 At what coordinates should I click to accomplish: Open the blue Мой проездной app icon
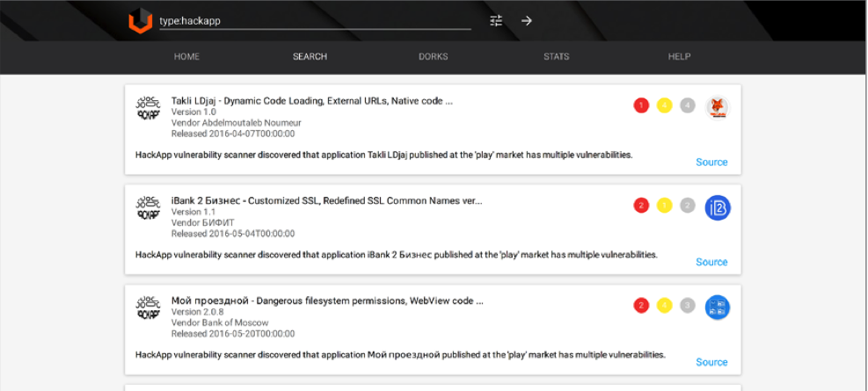[718, 307]
